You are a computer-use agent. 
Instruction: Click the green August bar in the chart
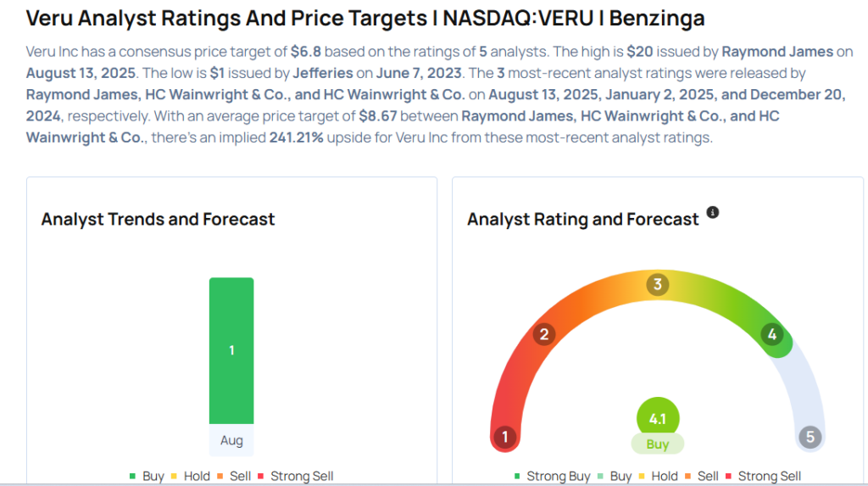231,350
